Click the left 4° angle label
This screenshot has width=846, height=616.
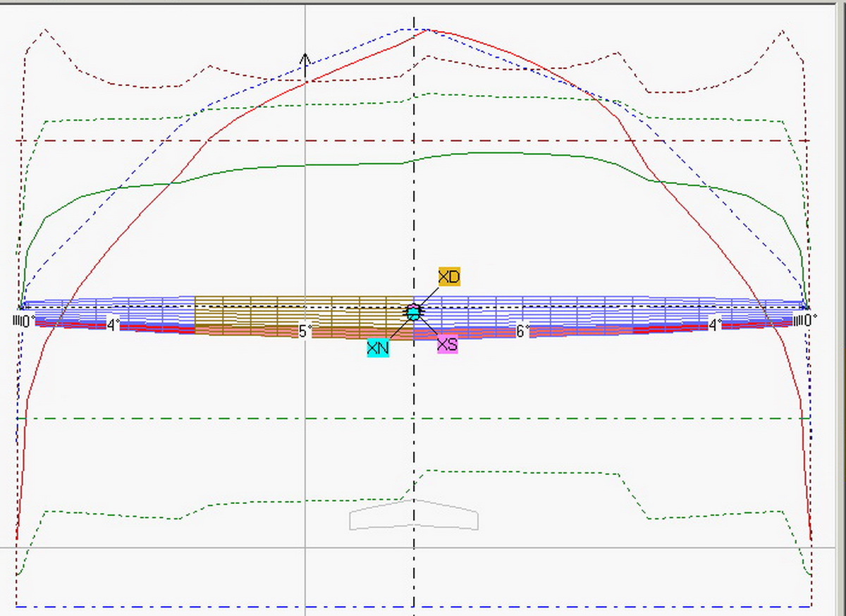click(114, 325)
